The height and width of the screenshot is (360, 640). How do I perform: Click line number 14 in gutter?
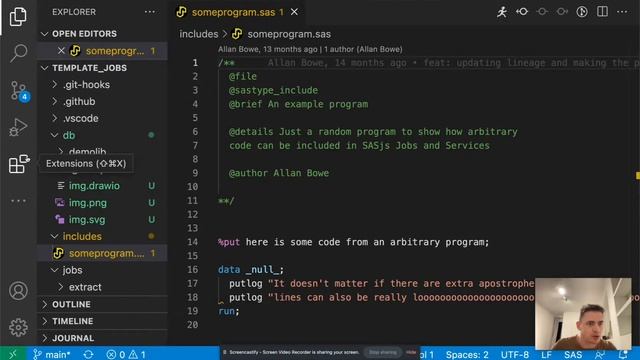(x=193, y=242)
